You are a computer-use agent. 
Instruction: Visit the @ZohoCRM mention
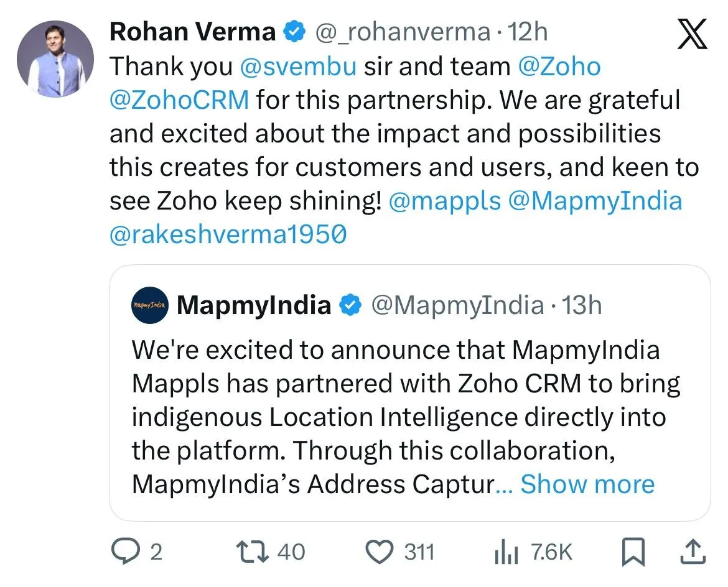click(x=179, y=100)
